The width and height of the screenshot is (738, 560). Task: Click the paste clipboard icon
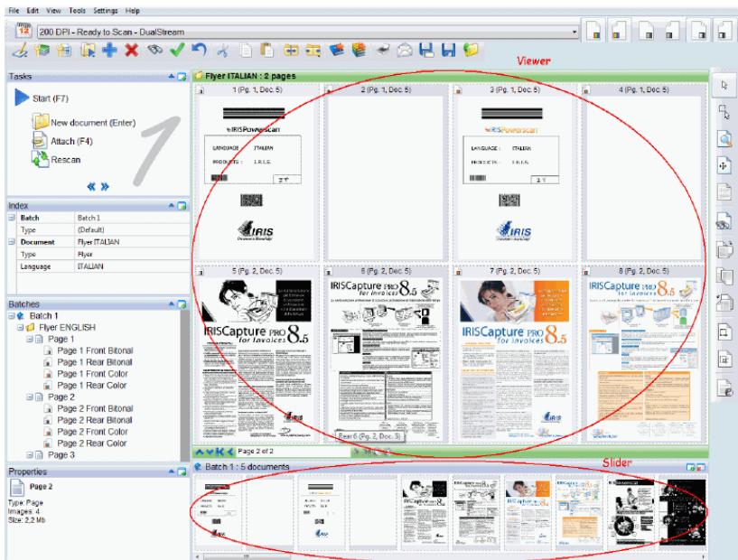(x=267, y=50)
